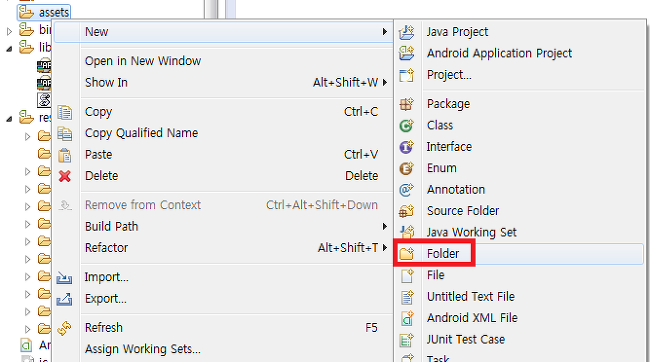Click the Untitled Text File icon
Screen dimensions: 650x362
tap(406, 296)
